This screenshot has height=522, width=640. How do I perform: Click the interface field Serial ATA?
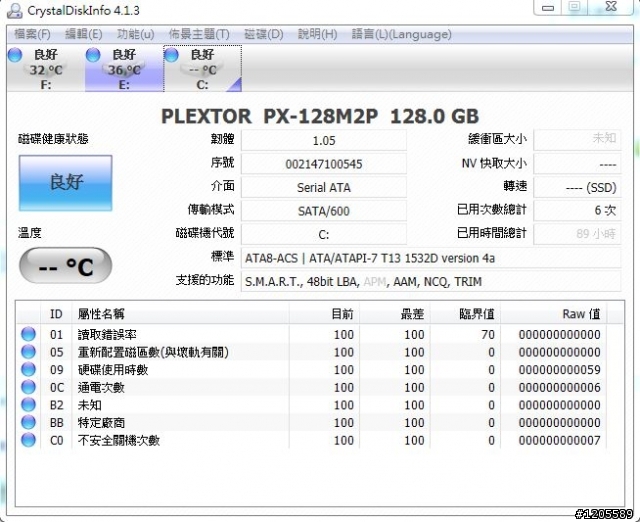coord(324,187)
